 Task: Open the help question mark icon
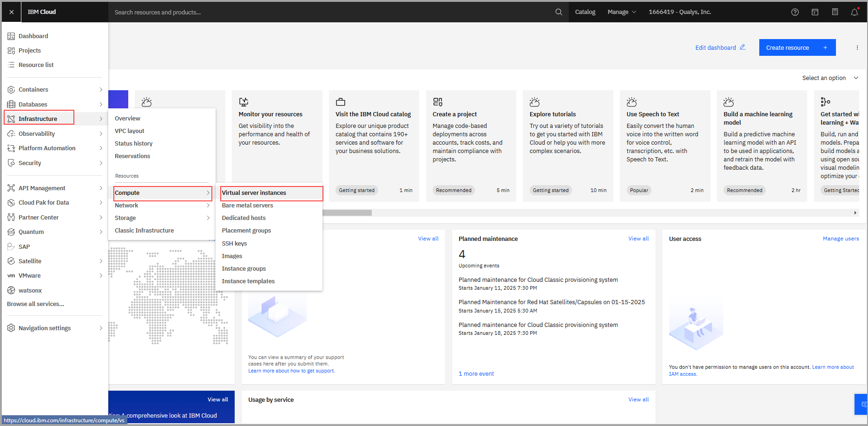[x=795, y=12]
